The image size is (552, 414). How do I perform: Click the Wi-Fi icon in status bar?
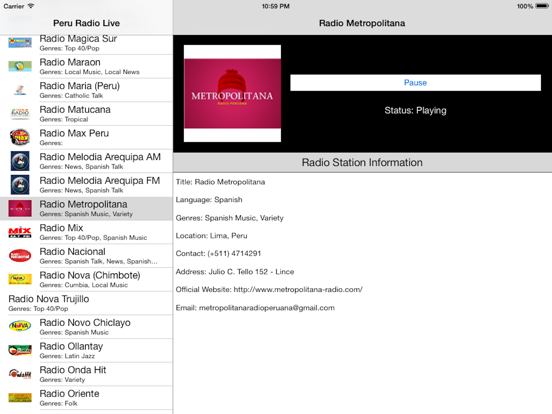click(x=31, y=6)
